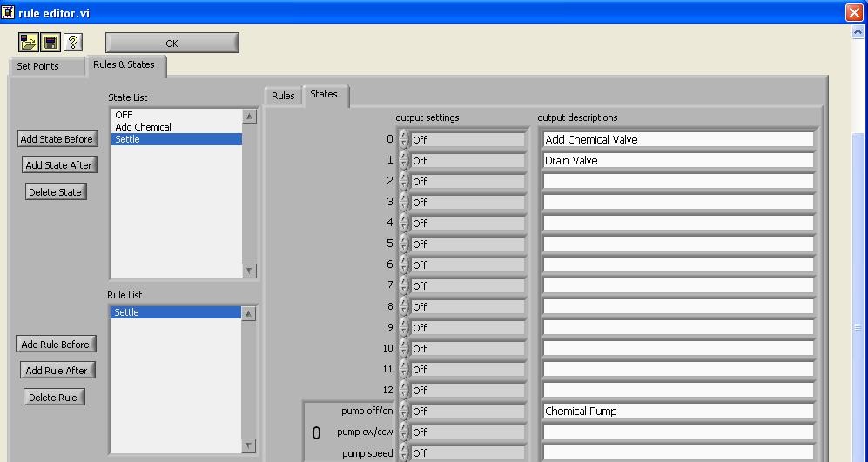The image size is (868, 462).
Task: Click the save floppy disk icon
Action: point(50,42)
